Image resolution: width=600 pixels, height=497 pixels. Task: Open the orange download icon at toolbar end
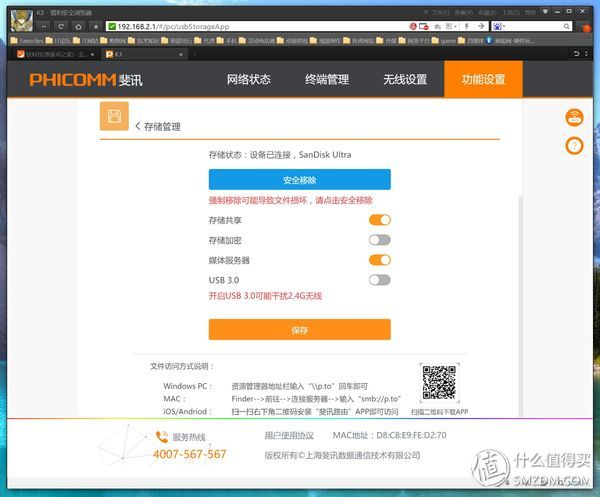pyautogui.click(x=586, y=27)
